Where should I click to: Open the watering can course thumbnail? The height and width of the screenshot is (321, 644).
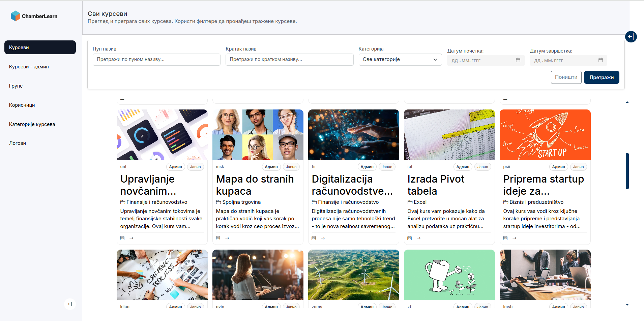coord(449,275)
